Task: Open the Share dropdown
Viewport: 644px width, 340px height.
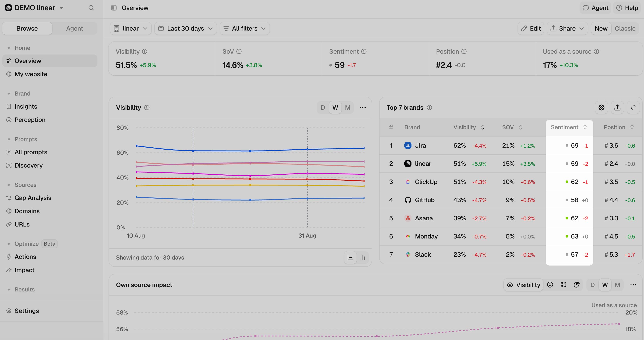Action: tap(567, 29)
